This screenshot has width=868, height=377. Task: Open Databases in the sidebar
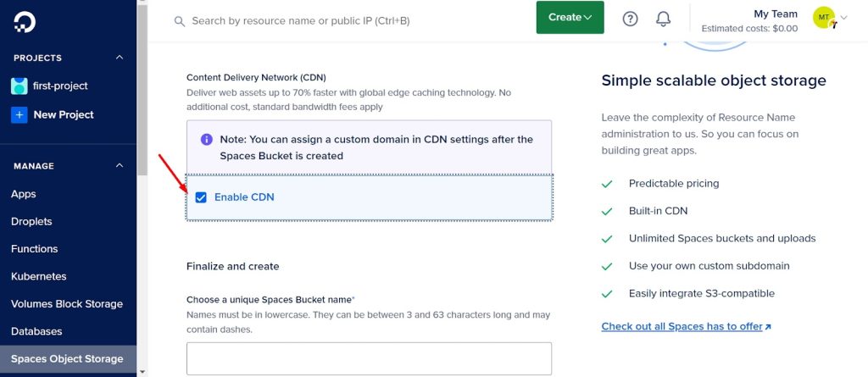point(36,331)
